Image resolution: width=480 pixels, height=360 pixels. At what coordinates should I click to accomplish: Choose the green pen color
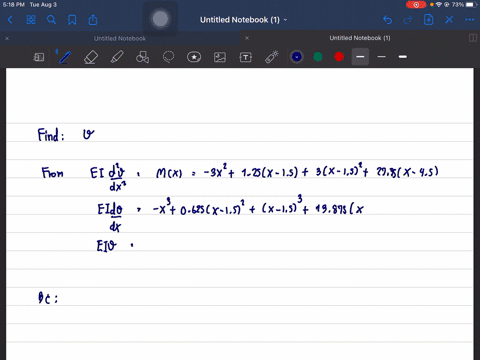[x=318, y=57]
